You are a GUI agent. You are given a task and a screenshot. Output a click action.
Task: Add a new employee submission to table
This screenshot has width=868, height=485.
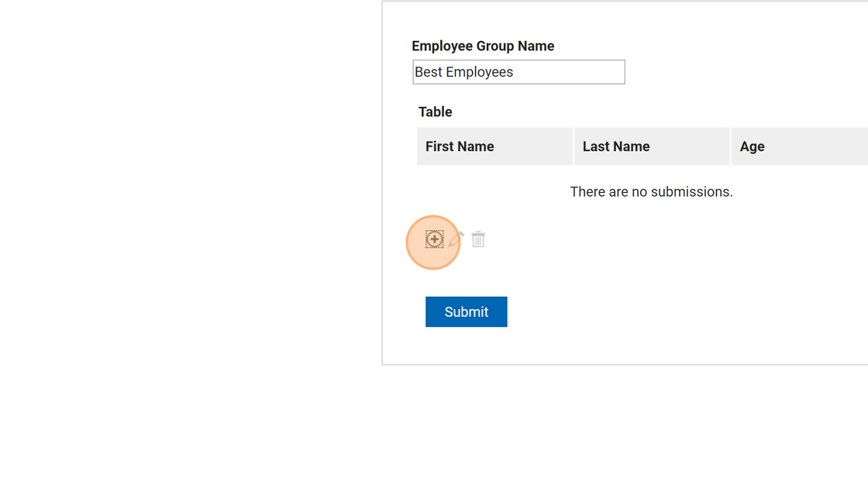tap(434, 239)
